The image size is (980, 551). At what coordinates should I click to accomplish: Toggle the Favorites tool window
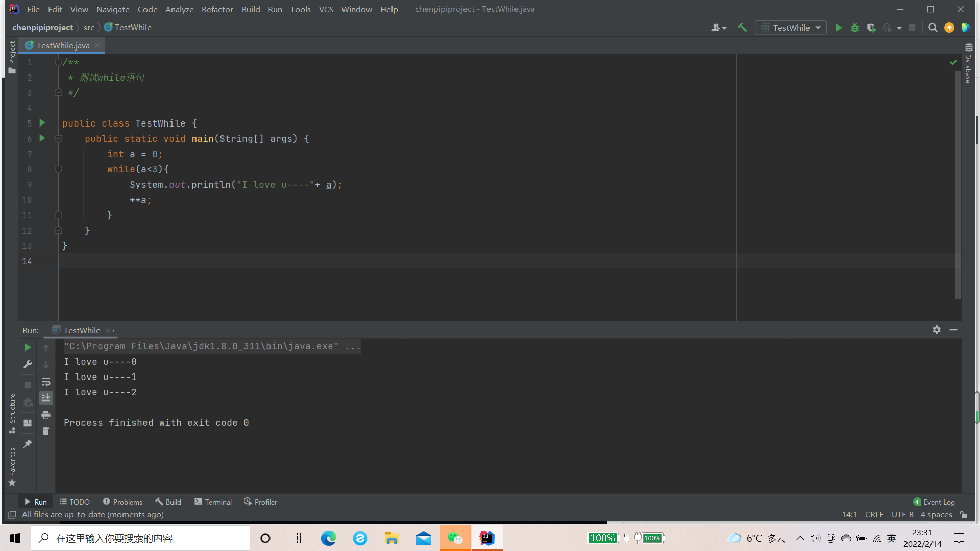click(x=12, y=467)
